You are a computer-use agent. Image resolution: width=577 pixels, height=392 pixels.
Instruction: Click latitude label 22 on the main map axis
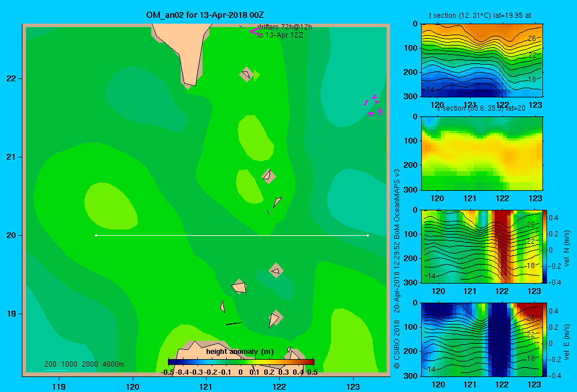click(x=11, y=78)
